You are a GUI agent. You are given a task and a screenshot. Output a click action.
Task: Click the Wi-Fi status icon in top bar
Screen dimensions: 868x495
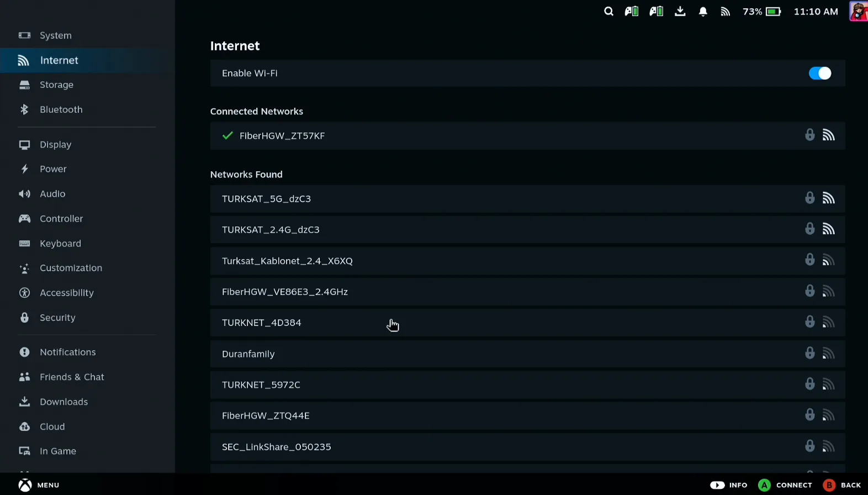coord(726,12)
